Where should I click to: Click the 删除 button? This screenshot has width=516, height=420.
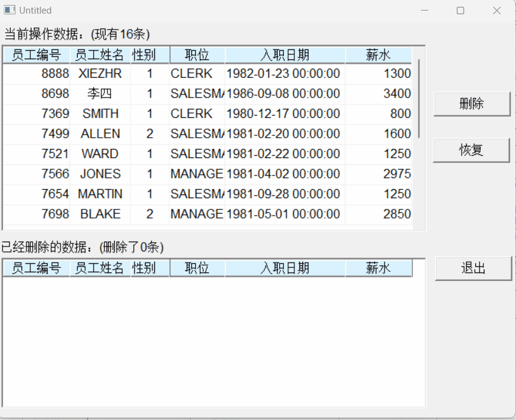pos(472,104)
